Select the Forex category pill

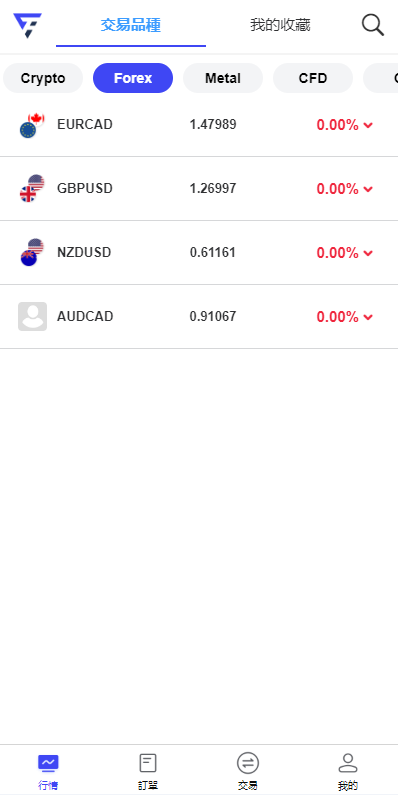(133, 78)
